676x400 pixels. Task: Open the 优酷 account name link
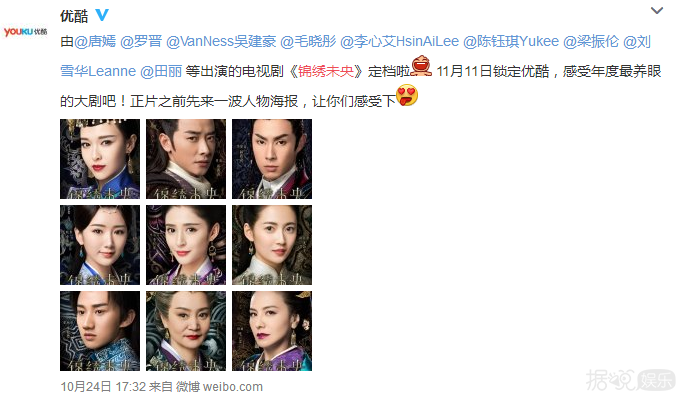click(74, 16)
